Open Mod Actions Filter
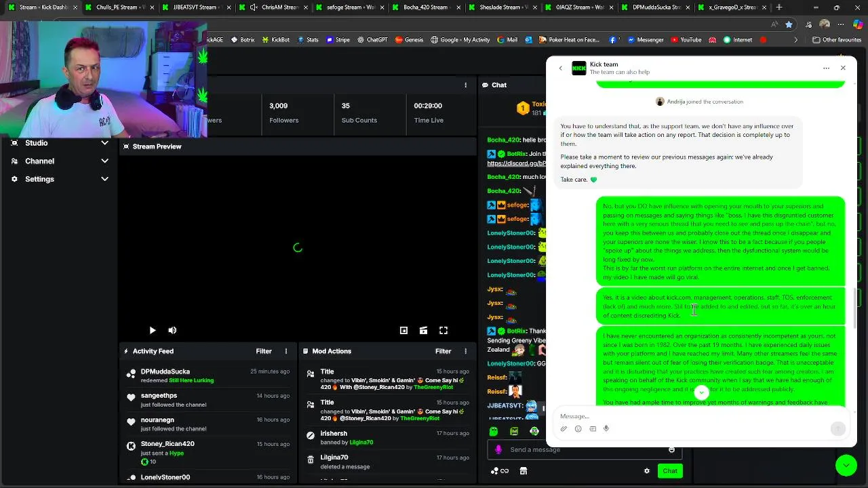868x488 pixels. pos(443,351)
